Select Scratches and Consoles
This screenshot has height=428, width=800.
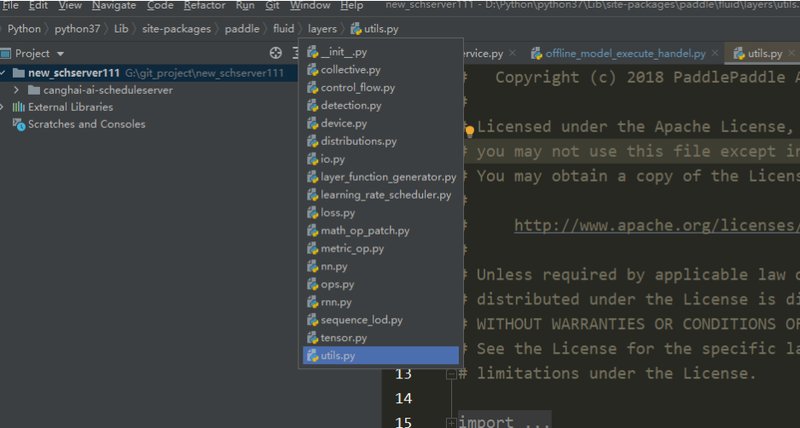pos(86,124)
